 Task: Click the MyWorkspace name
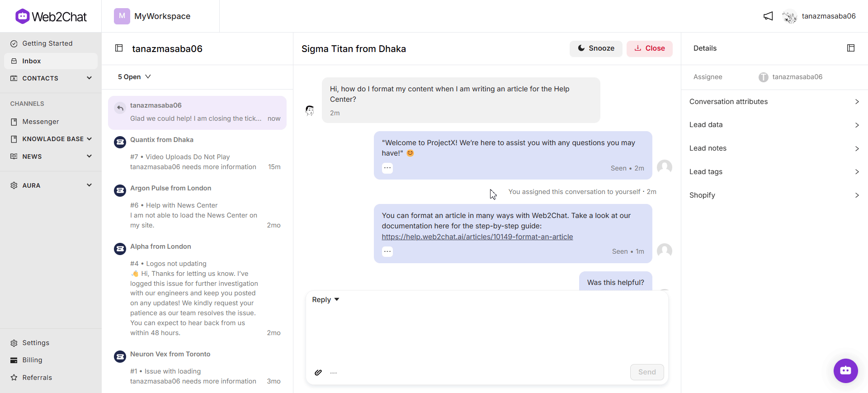point(162,16)
